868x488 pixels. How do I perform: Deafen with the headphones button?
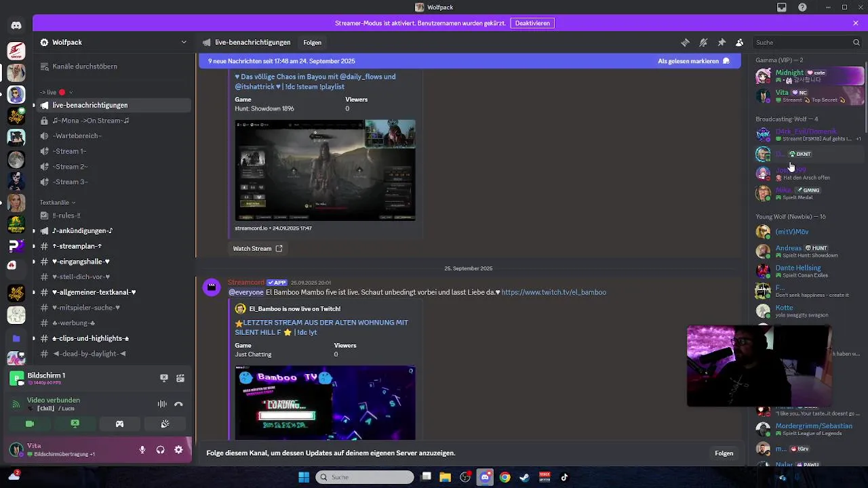[x=161, y=449]
